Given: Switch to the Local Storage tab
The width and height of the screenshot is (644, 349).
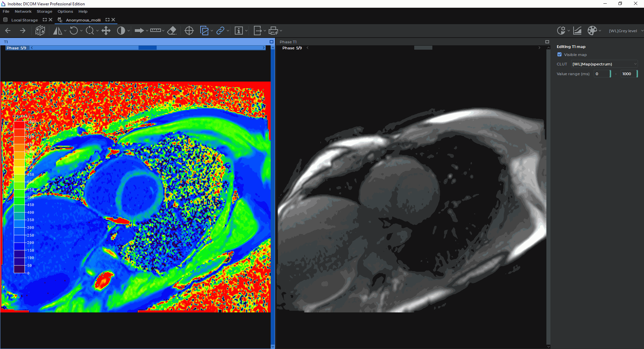Looking at the screenshot, I should [x=24, y=20].
